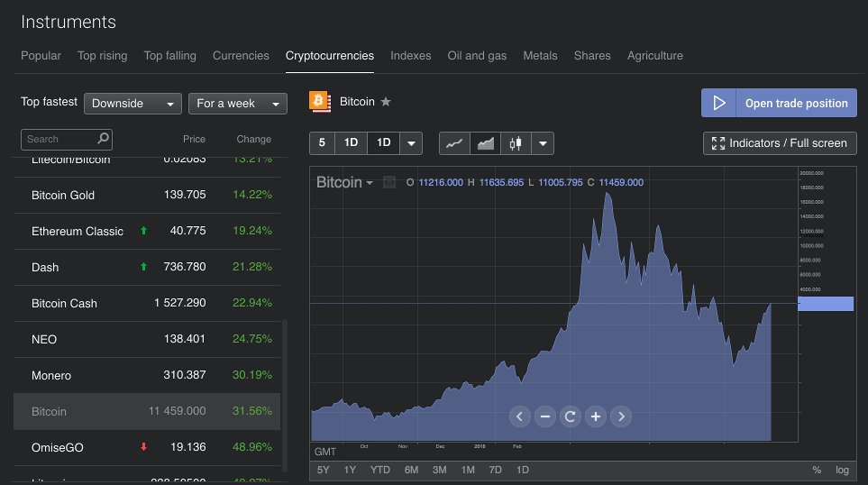Screen dimensions: 868x485
Task: Click Open trade position button
Action: [x=779, y=103]
